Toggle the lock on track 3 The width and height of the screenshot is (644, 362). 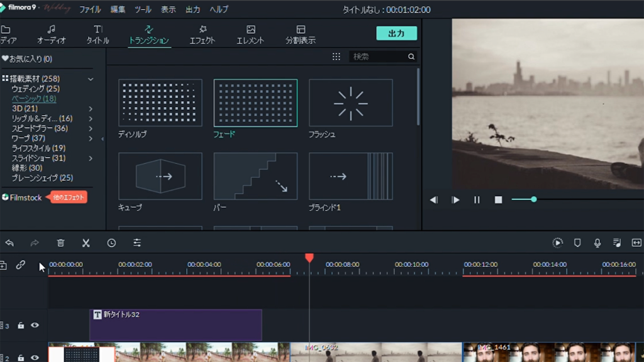click(21, 326)
